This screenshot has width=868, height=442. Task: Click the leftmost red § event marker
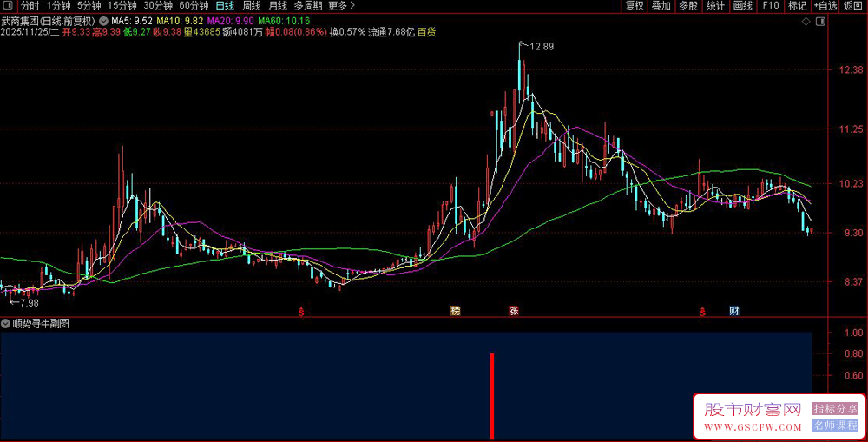click(x=302, y=311)
